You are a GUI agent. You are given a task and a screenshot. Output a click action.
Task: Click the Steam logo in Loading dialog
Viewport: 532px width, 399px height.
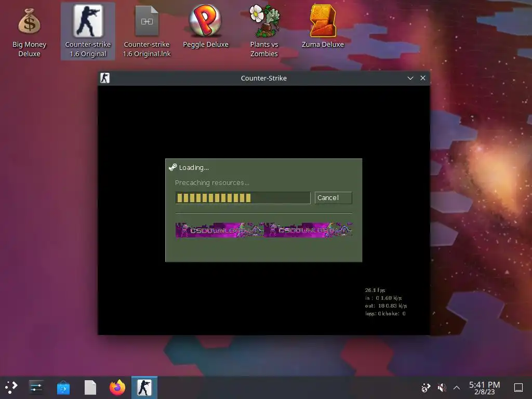pos(172,167)
